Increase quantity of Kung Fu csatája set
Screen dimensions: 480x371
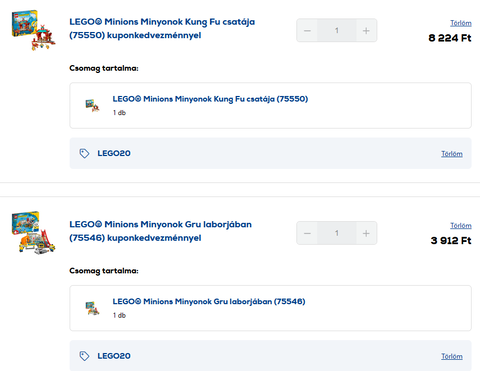[x=366, y=30]
